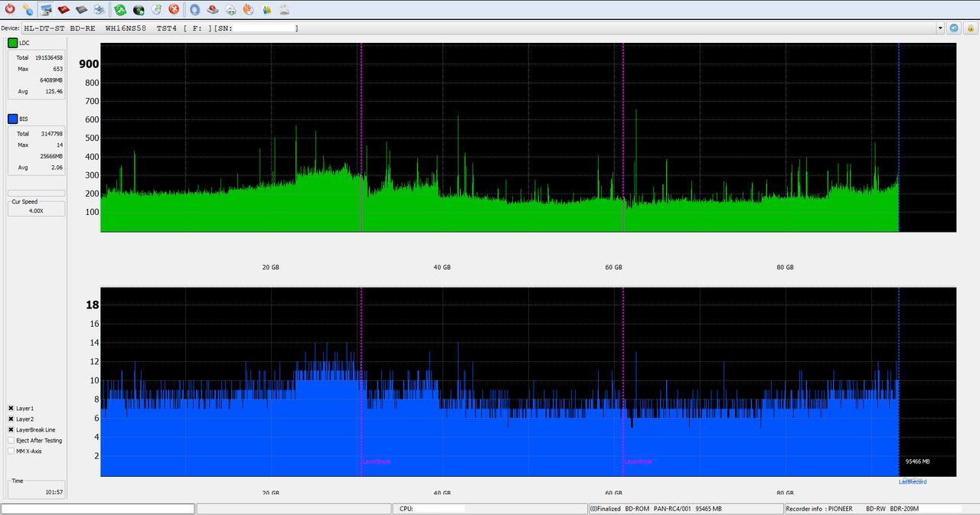
Task: Click the dark green disc start icon
Action: [139, 9]
